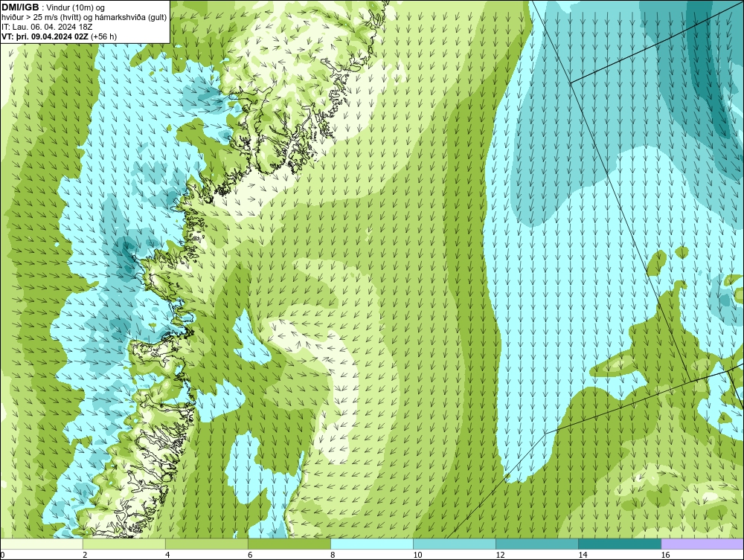Click the legend label '6'
The width and height of the screenshot is (744, 560).
click(249, 555)
